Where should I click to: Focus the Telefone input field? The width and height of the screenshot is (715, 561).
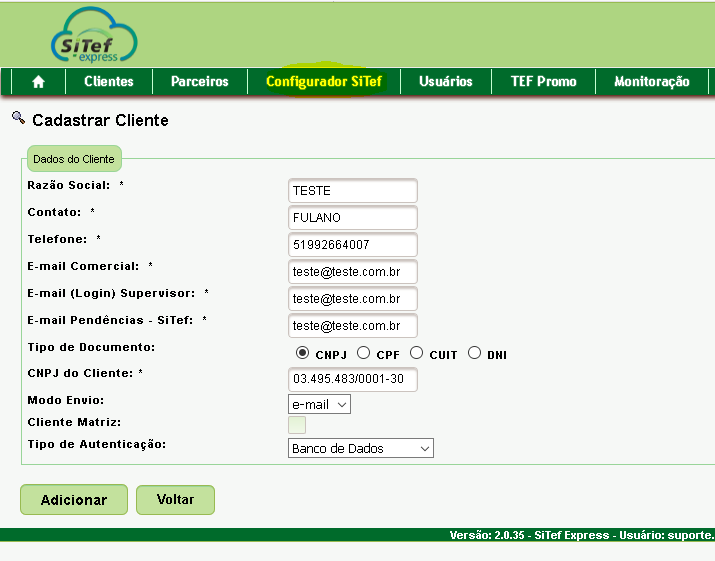[353, 244]
